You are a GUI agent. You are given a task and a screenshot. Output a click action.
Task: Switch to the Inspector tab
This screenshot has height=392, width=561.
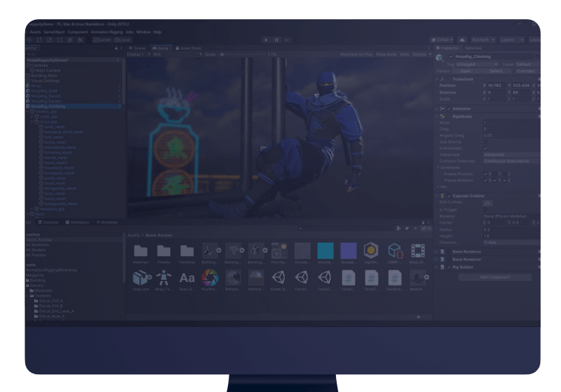[447, 48]
